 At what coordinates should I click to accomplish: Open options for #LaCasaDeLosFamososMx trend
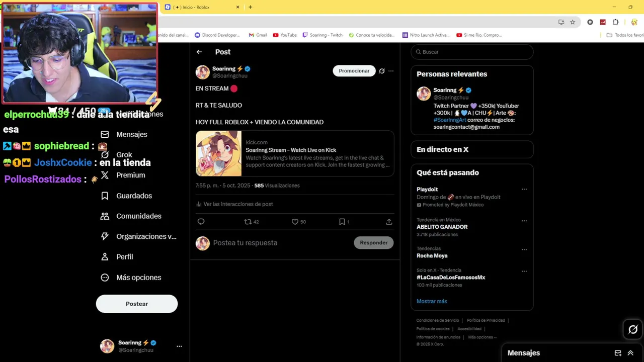point(524,271)
